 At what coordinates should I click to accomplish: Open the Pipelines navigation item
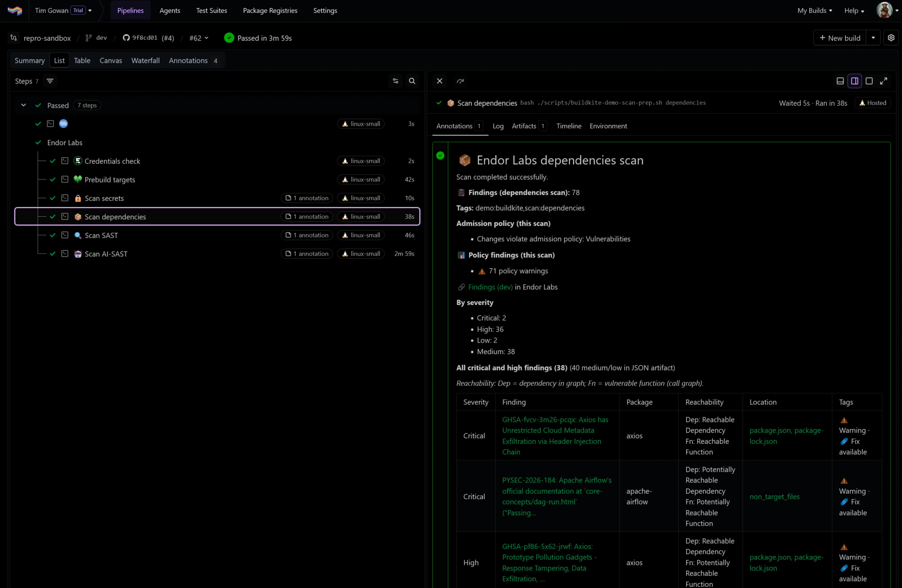pyautogui.click(x=130, y=11)
